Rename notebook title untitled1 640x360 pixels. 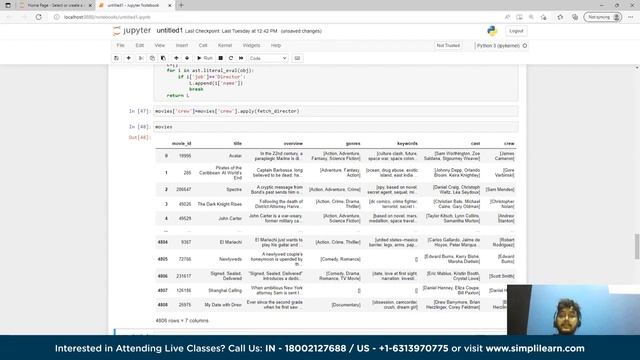click(169, 31)
